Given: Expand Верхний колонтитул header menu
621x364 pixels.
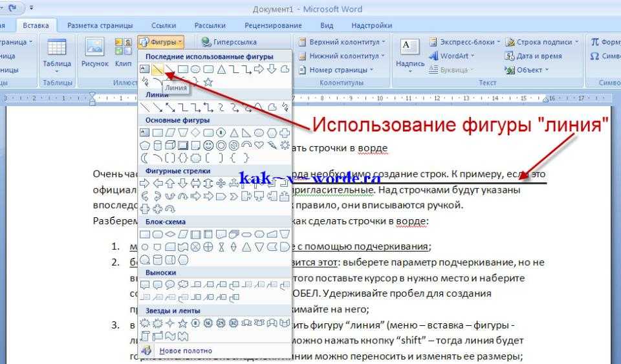Looking at the screenshot, I should pyautogui.click(x=342, y=42).
